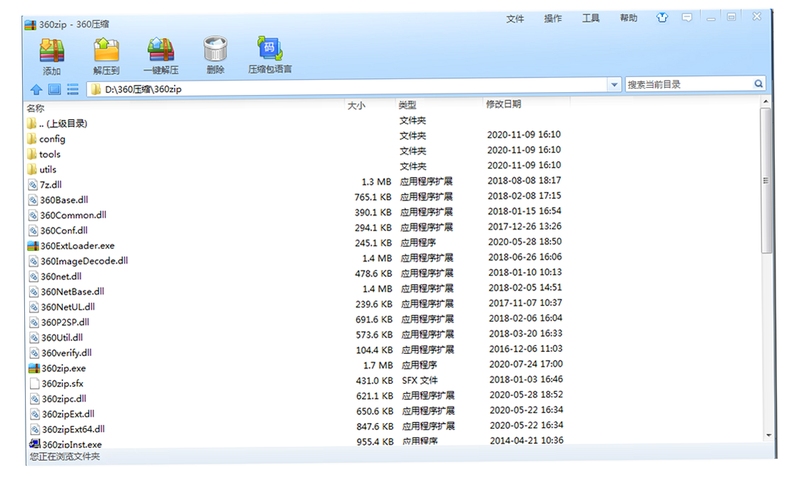Click the tools folder icon
Screen dimensions: 800x478
click(x=32, y=154)
